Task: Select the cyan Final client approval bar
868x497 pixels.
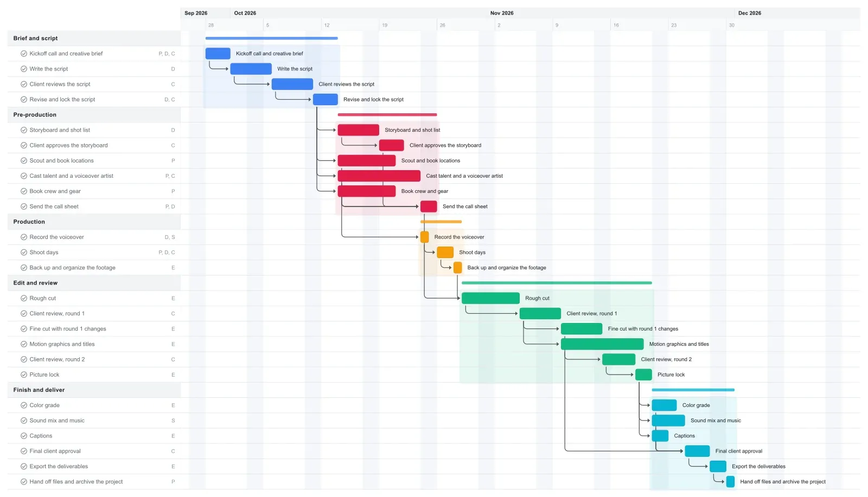Action: point(697,451)
